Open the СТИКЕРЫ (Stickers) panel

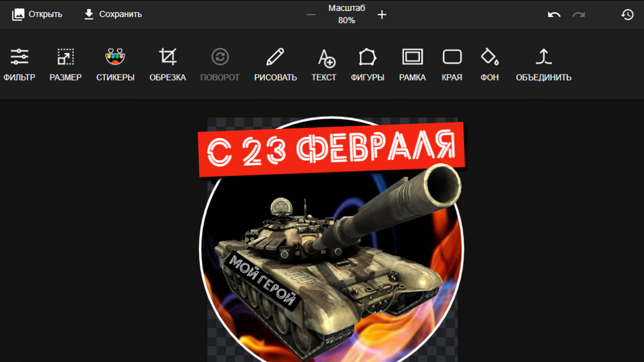click(x=115, y=63)
